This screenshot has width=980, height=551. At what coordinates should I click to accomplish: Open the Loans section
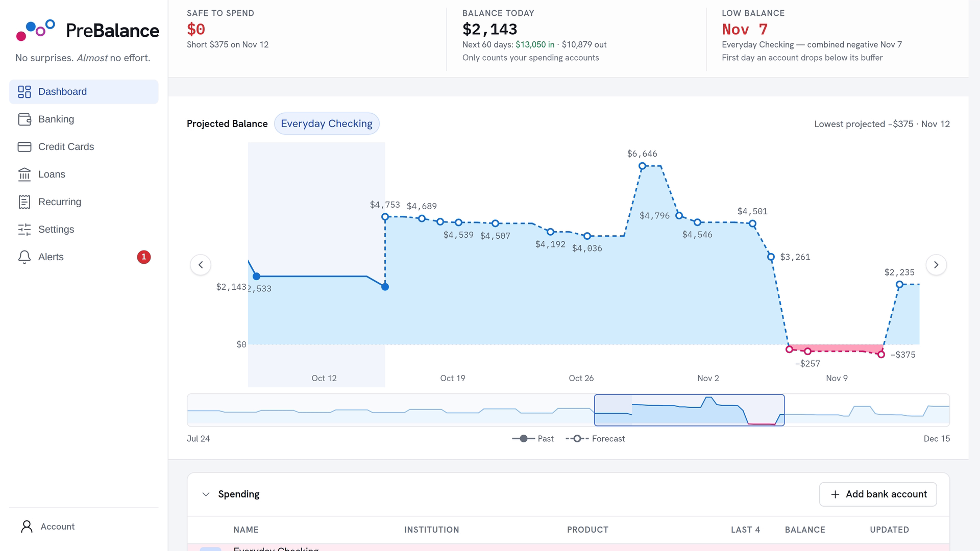tap(84, 174)
